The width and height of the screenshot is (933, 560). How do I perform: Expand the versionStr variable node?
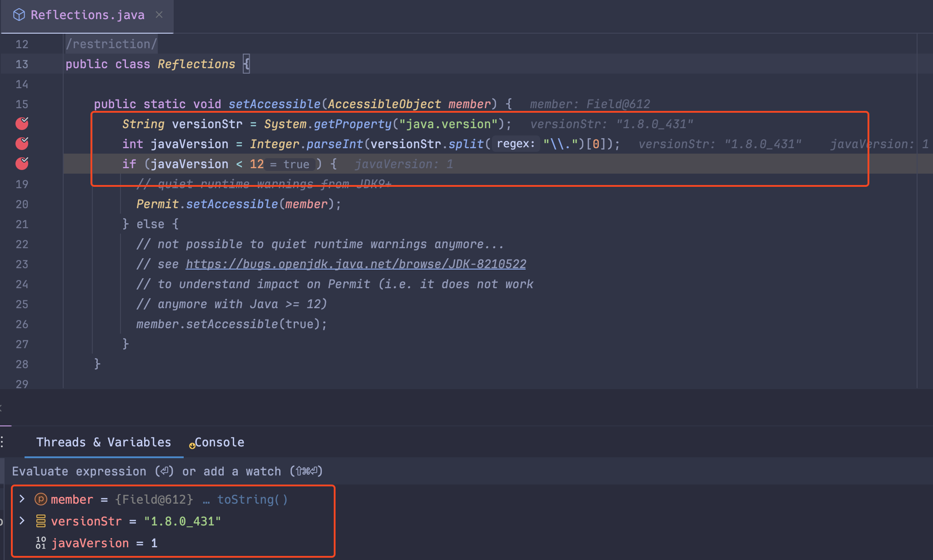(x=21, y=521)
